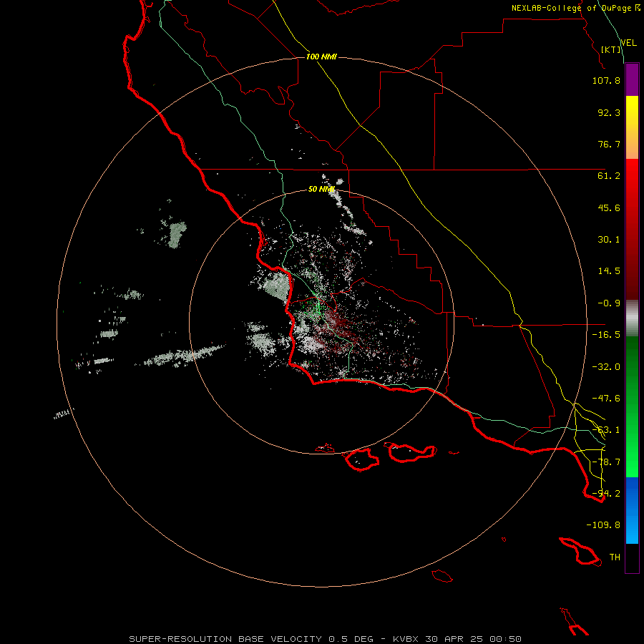Click the 76.7 velocity scale value
Screen dimensions: 644x644
[x=609, y=144]
